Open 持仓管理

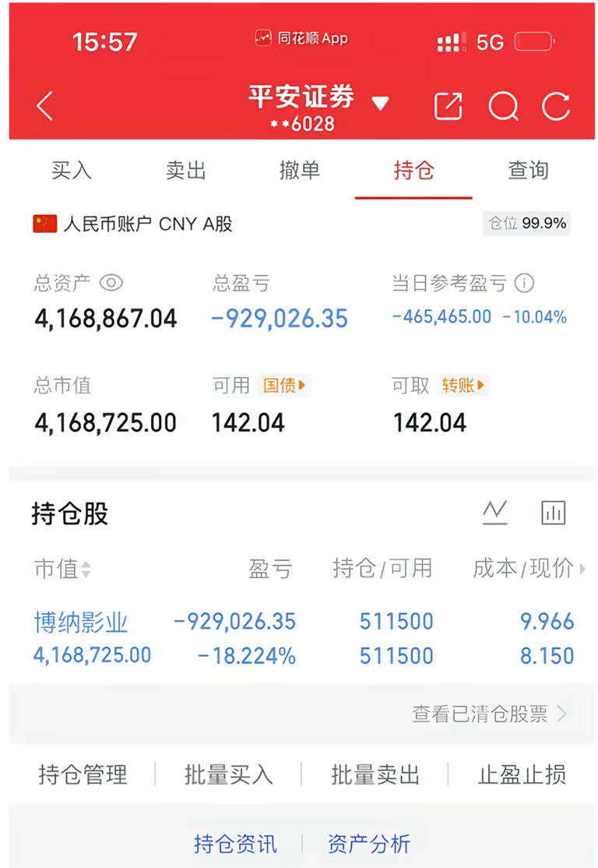pyautogui.click(x=83, y=774)
